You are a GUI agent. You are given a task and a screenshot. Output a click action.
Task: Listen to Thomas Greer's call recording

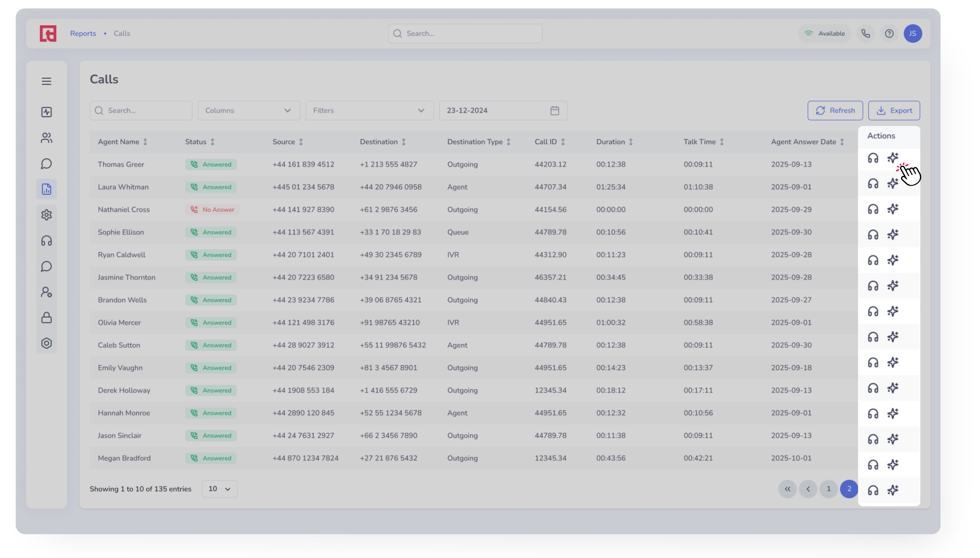click(x=873, y=158)
